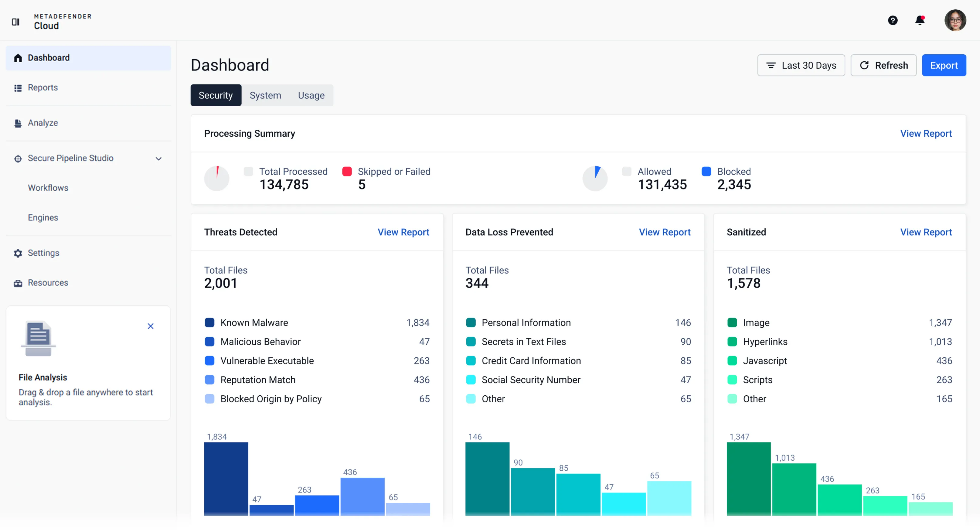Screen dimensions: 980x532
Task: Collapse the Secure Pipeline Studio section
Action: (x=159, y=158)
